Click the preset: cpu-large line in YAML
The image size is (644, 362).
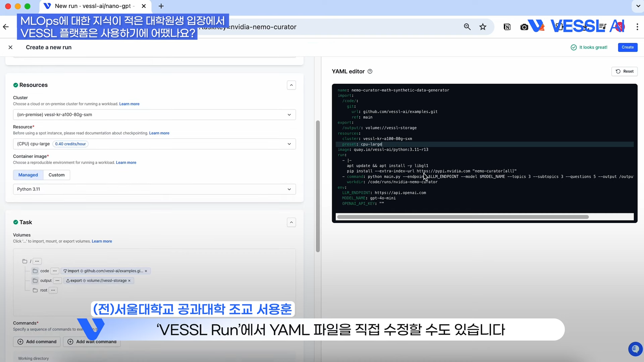[362, 144]
